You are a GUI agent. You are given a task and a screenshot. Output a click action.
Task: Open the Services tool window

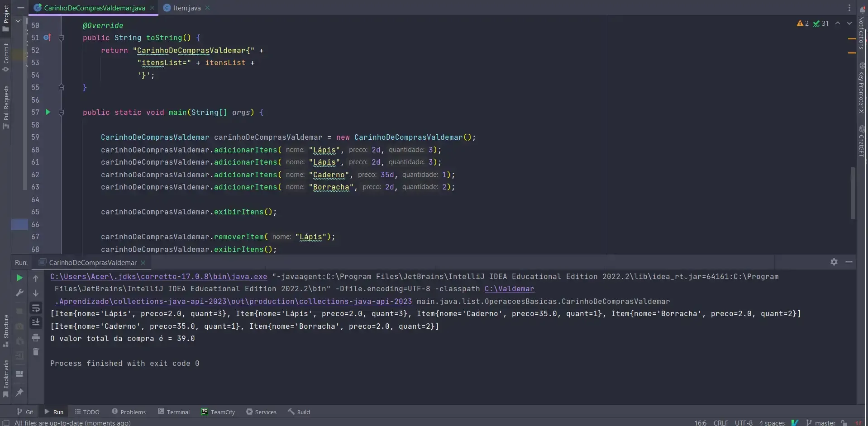(x=261, y=412)
